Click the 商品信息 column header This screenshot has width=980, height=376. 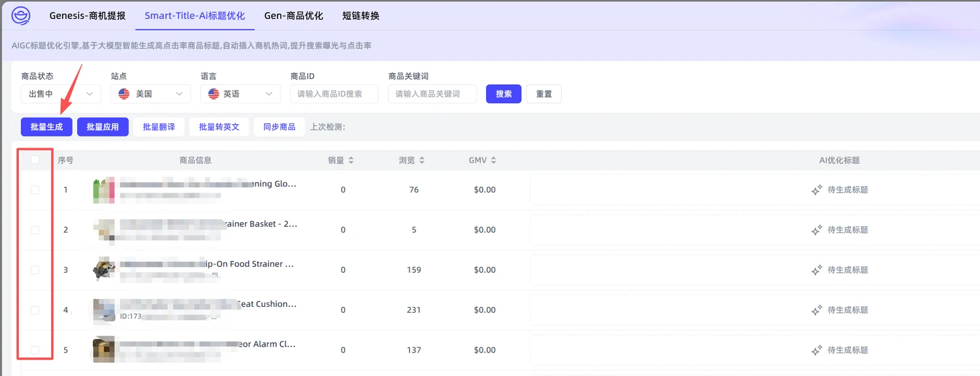pyautogui.click(x=195, y=160)
